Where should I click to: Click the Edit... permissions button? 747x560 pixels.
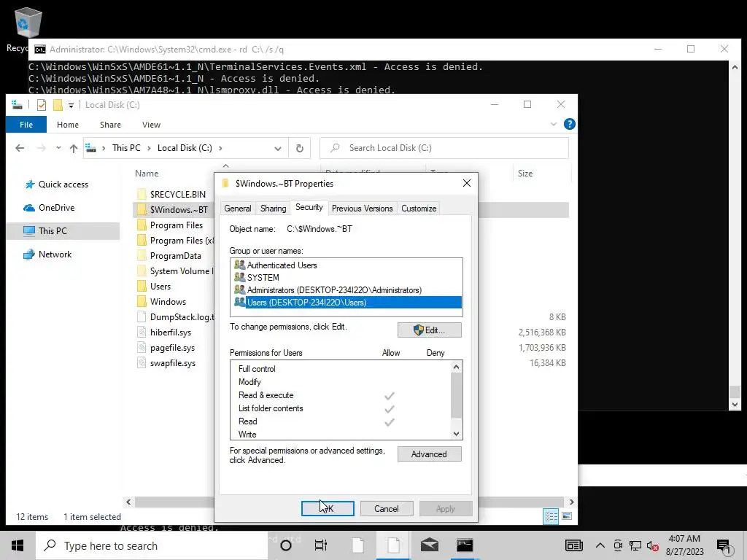coord(429,330)
